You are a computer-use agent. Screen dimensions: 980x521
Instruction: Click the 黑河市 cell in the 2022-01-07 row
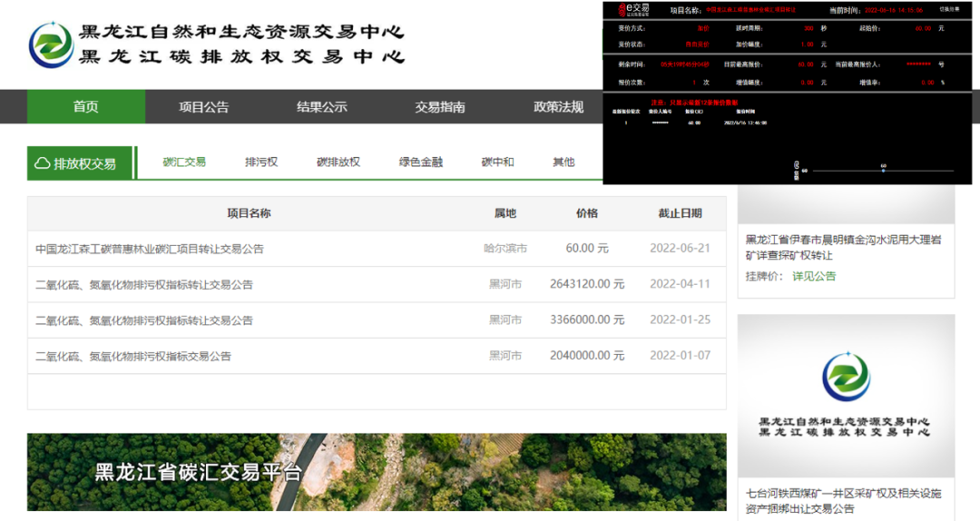pyautogui.click(x=505, y=355)
